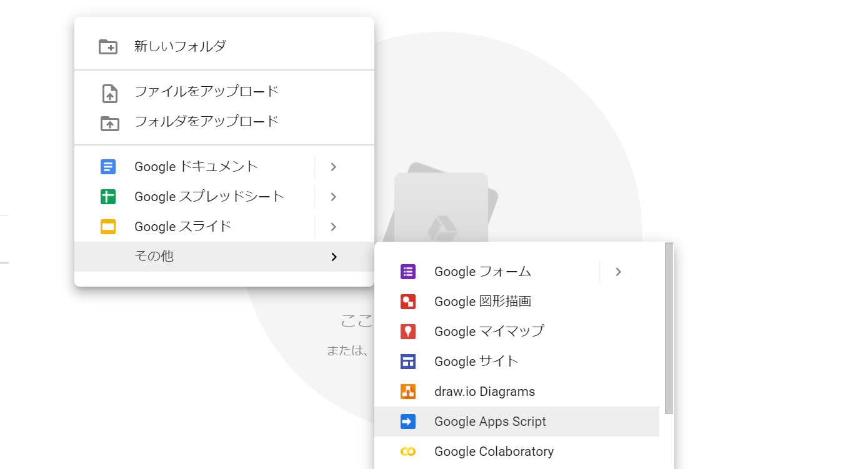This screenshot has height=469, width=868.
Task: Click the purple Google Forms icon
Action: pyautogui.click(x=408, y=272)
